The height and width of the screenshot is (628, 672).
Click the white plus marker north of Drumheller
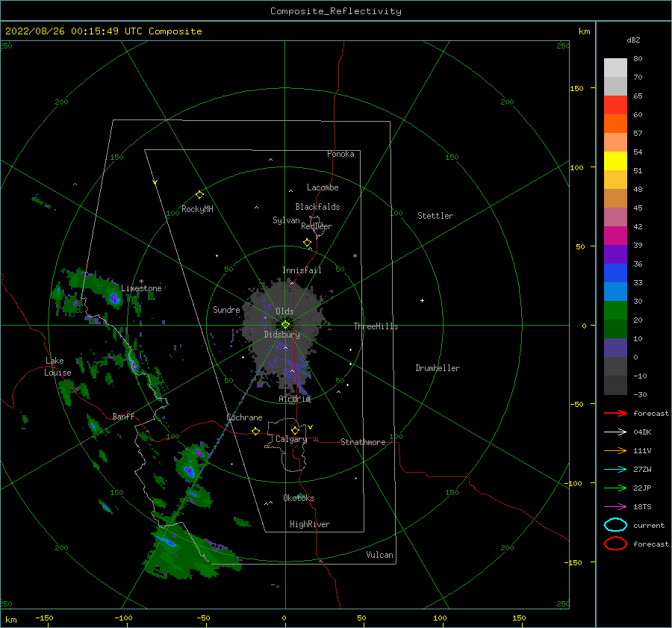click(x=422, y=300)
